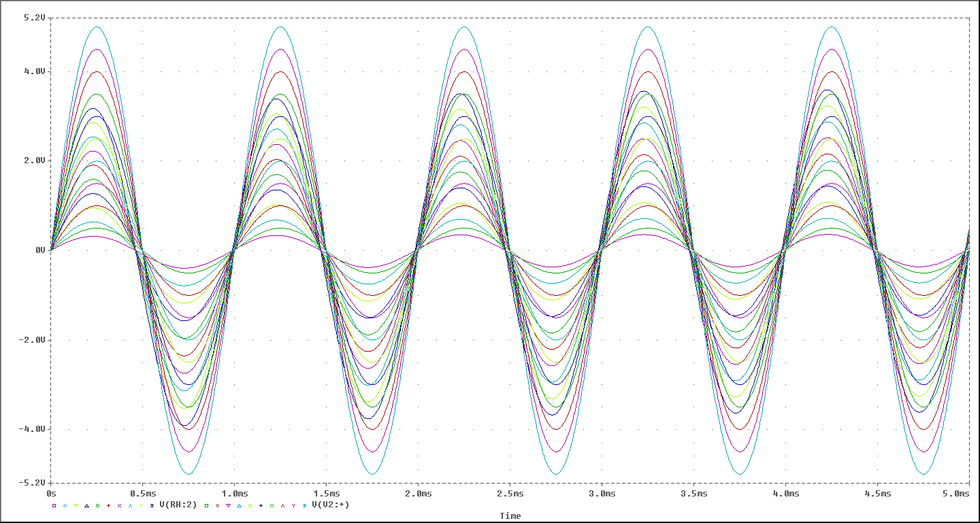Click the -5.2V Y-axis label
980x523 pixels.
[x=32, y=483]
